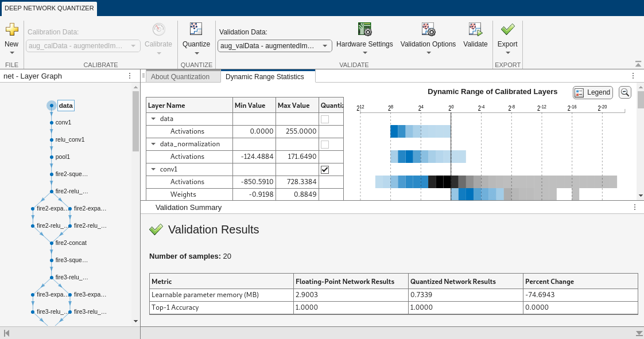Click the zoom out magnifier icon

(625, 92)
